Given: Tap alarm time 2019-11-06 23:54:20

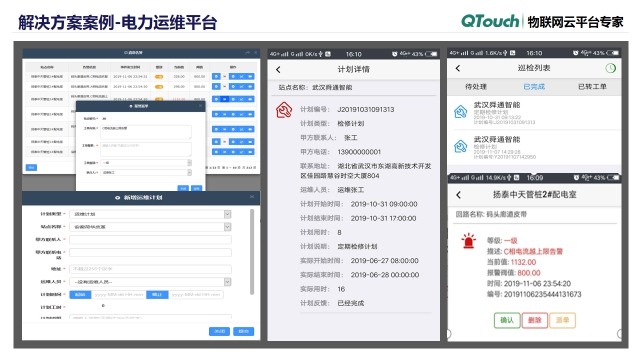Looking at the screenshot, I should point(537,284).
